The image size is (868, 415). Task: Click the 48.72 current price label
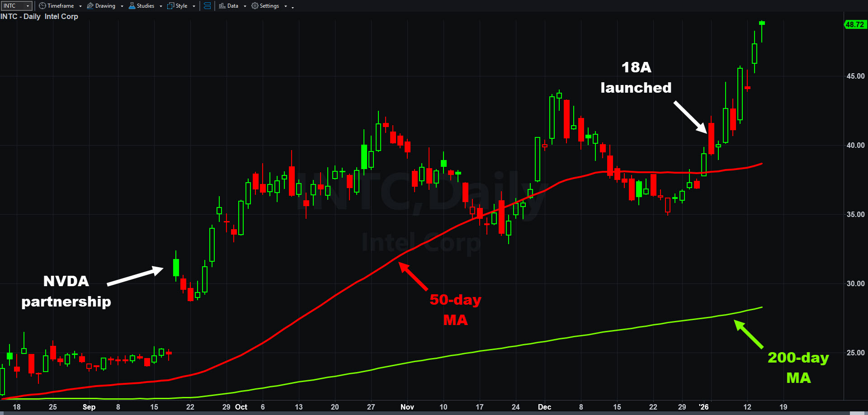point(855,24)
